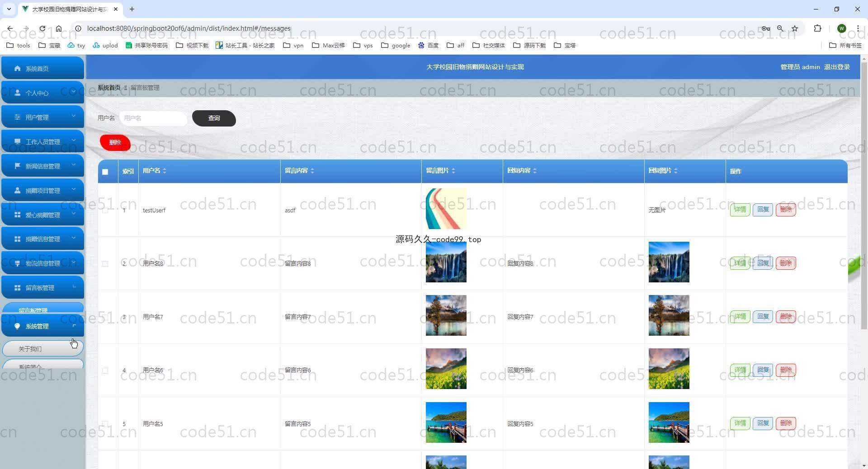Click 回复 for 用户名8 row
Image resolution: width=868 pixels, height=469 pixels.
[763, 263]
